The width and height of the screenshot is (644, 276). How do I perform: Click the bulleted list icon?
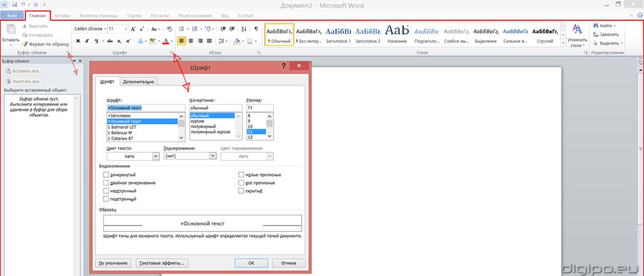[x=183, y=29]
